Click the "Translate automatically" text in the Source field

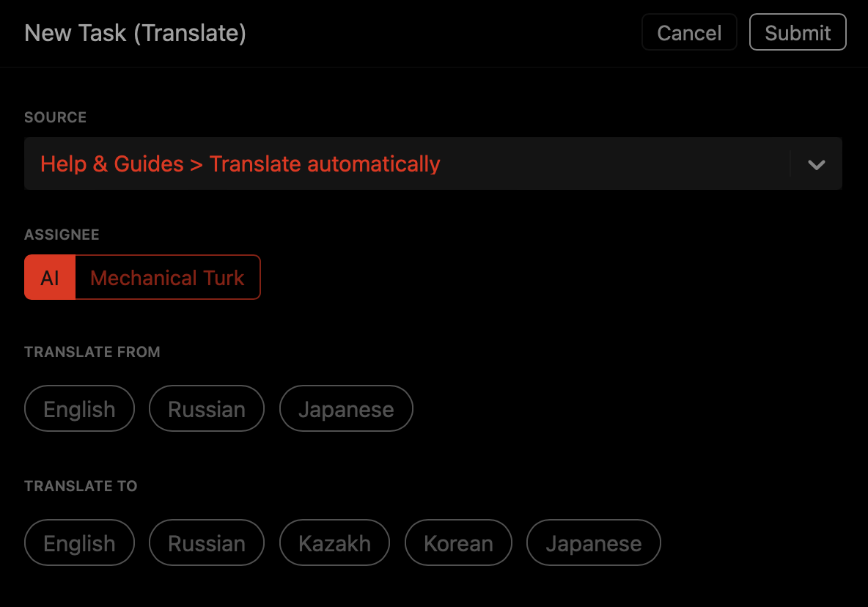(x=325, y=164)
